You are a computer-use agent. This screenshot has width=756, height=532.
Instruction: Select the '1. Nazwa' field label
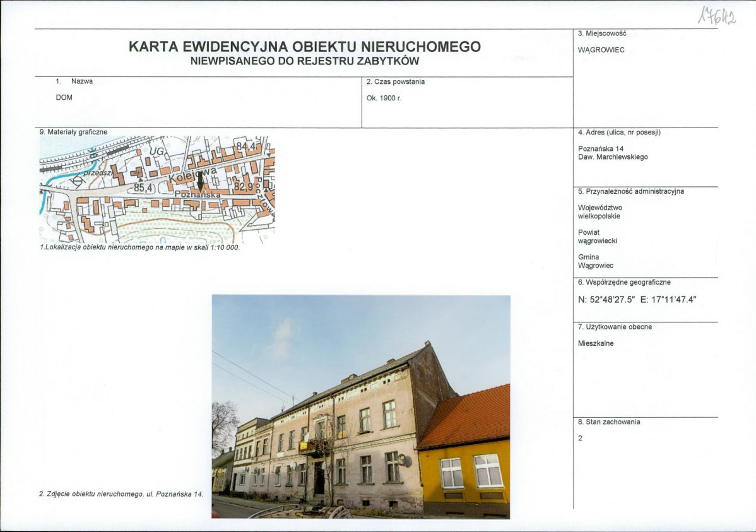[x=74, y=81]
